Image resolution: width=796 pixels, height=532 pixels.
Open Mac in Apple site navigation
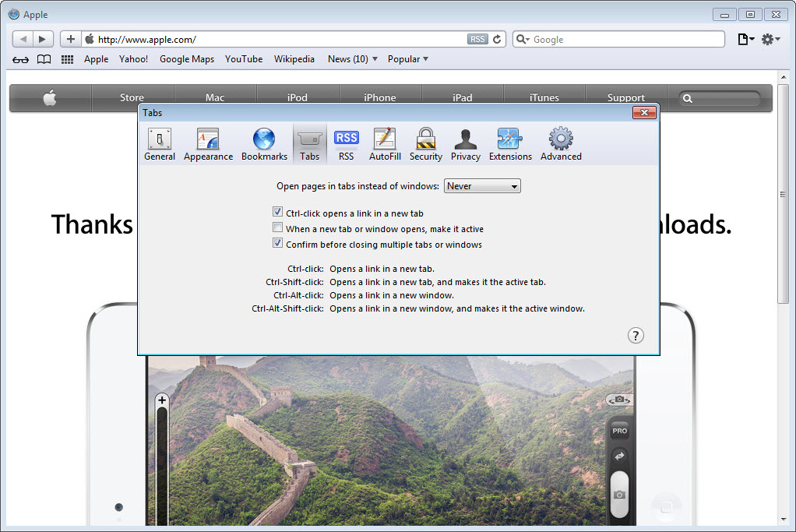pyautogui.click(x=215, y=97)
